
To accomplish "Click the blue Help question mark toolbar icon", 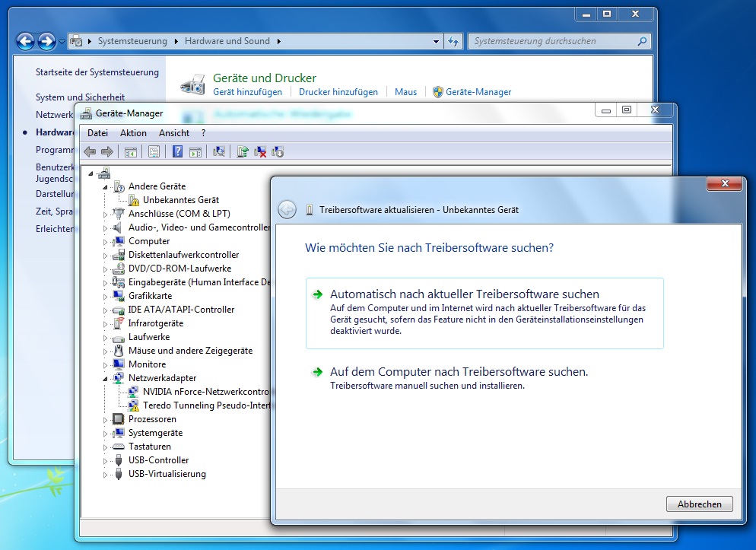I will coord(177,152).
